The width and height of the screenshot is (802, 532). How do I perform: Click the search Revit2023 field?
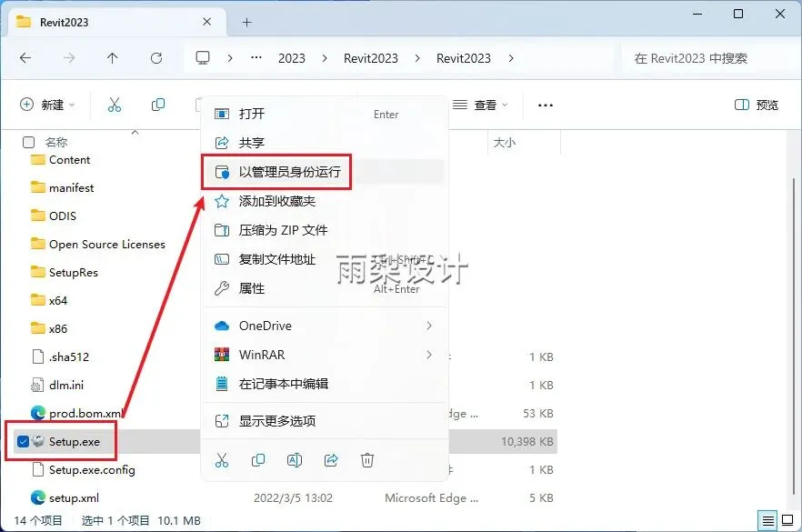point(708,58)
